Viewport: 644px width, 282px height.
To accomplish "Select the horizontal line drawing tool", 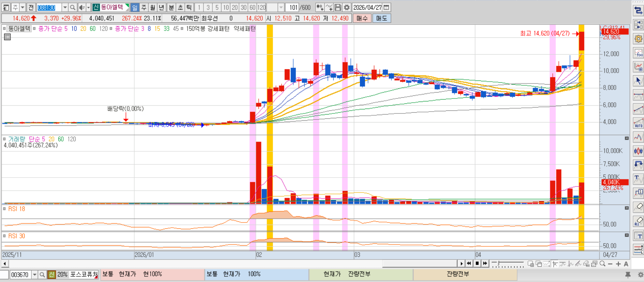I will point(638,95).
